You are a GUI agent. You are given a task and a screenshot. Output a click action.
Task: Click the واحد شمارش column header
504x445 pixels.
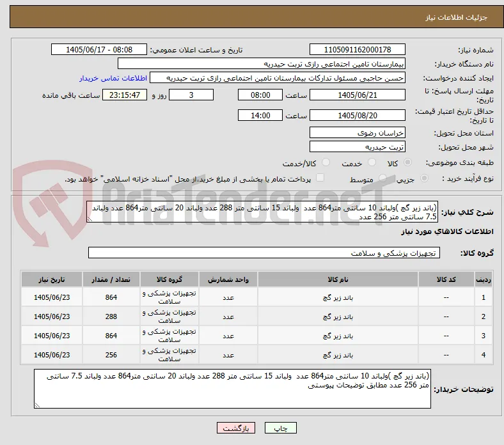(228, 279)
